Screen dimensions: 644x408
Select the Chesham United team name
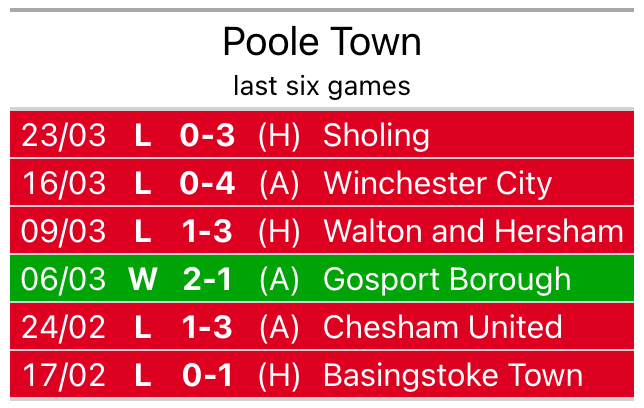tap(442, 328)
